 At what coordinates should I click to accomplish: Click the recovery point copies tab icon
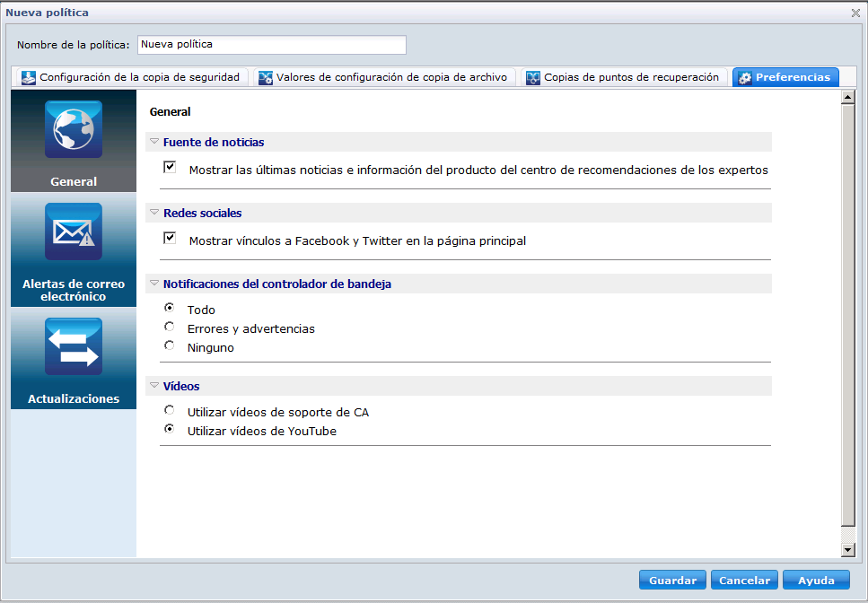coord(533,78)
